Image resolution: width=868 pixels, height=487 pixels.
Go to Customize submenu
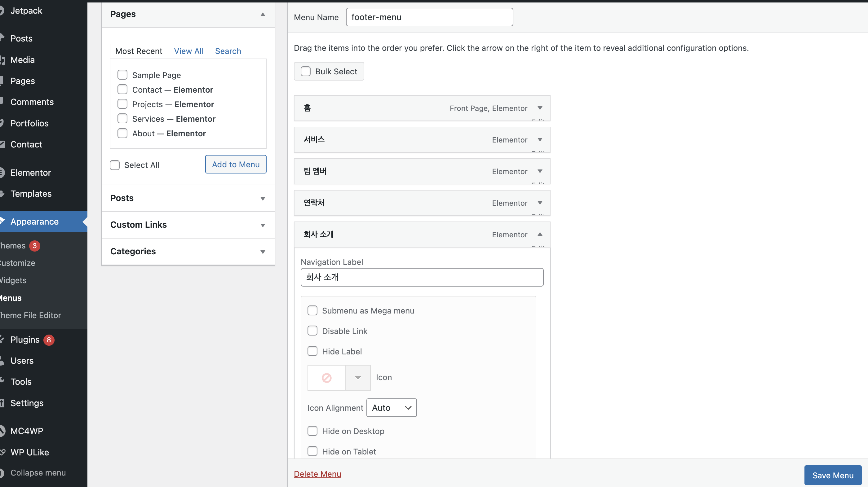click(x=17, y=263)
